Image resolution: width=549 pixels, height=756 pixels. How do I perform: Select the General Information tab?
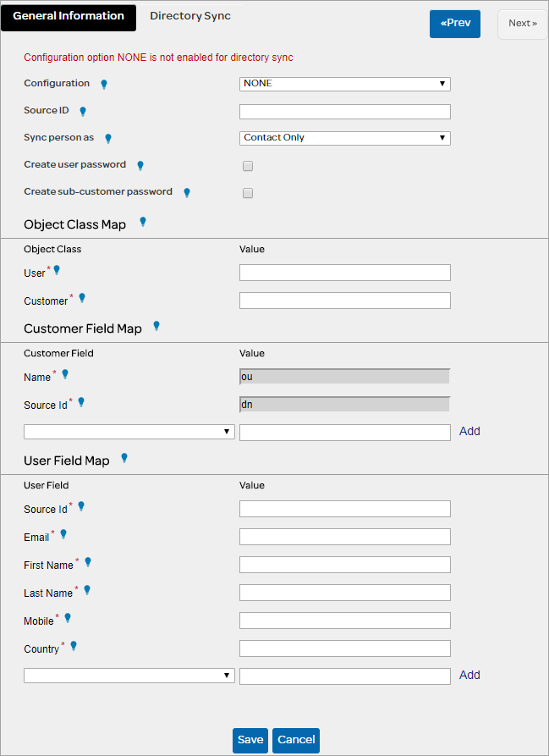coord(69,16)
